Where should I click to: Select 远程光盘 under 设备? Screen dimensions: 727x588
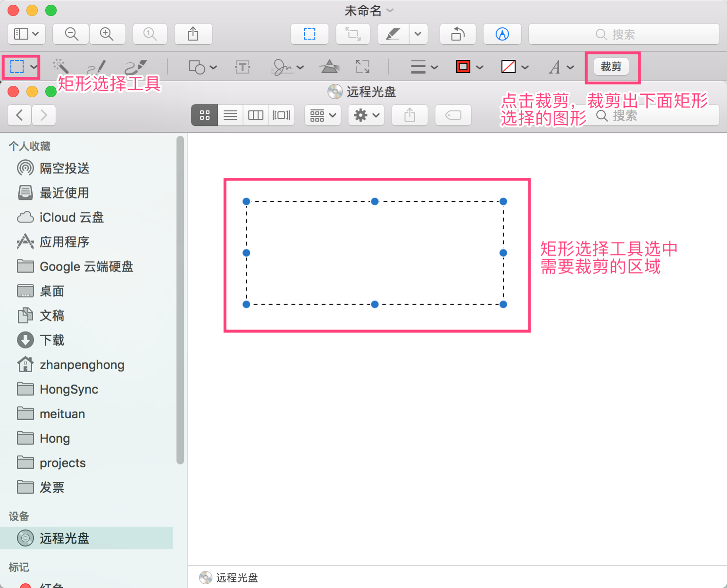click(86, 538)
